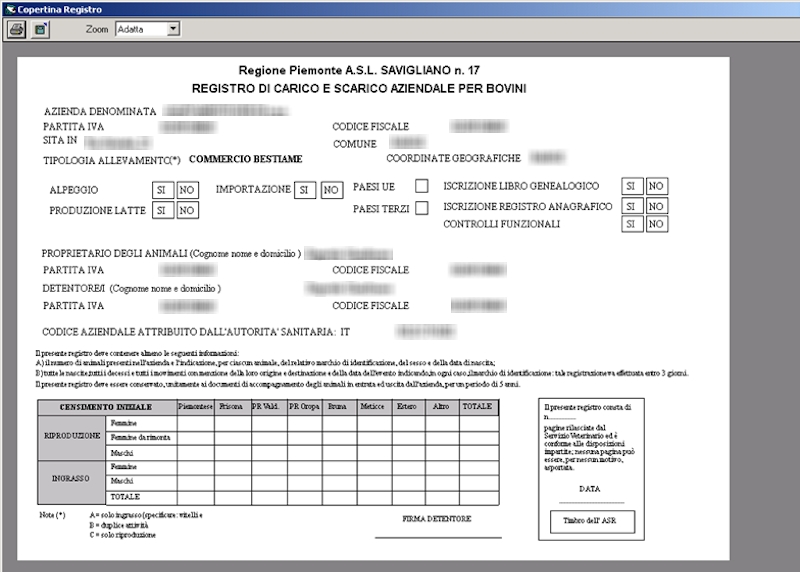This screenshot has height=572, width=800.
Task: Mark SI for CONTROLLI FUNZIONALI
Action: tap(632, 224)
